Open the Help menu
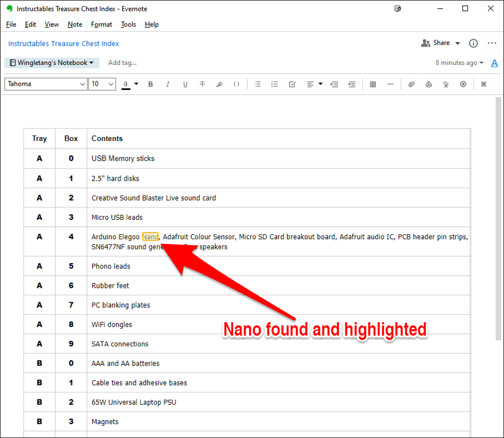Screen dimensions: 504x438 pos(151,25)
